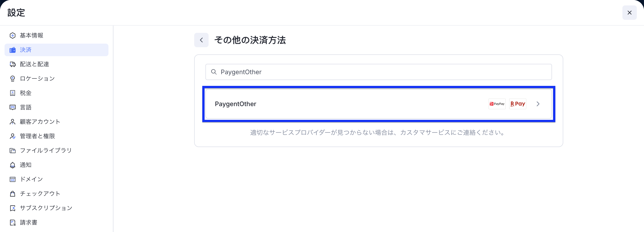Click the R Pay logo badge

(518, 104)
